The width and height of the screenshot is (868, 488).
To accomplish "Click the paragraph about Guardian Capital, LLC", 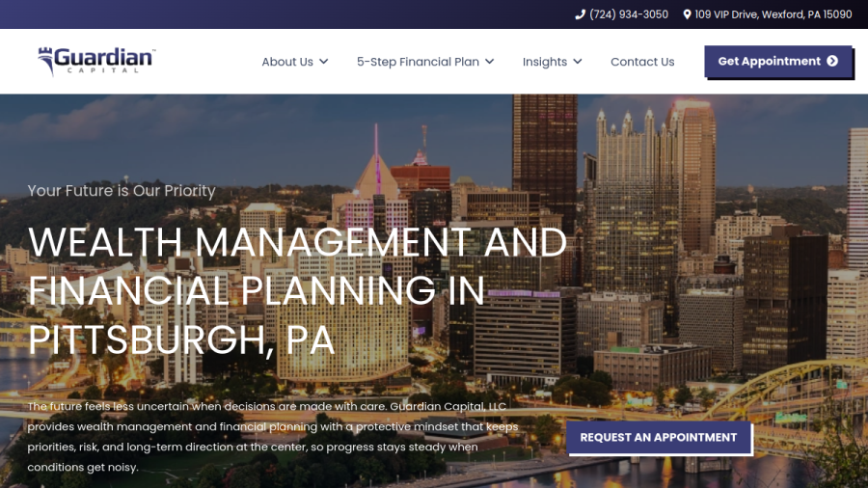I will [x=273, y=437].
